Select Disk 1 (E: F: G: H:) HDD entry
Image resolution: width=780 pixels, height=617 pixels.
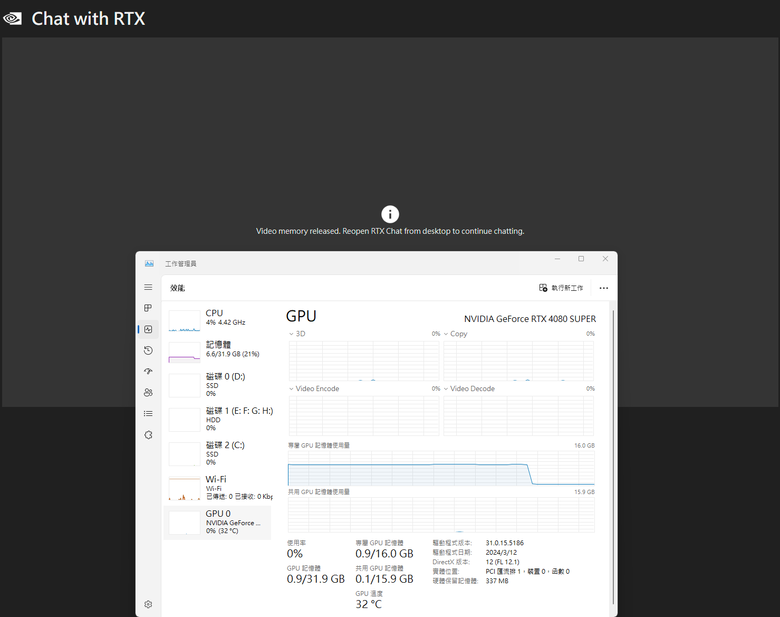218,419
